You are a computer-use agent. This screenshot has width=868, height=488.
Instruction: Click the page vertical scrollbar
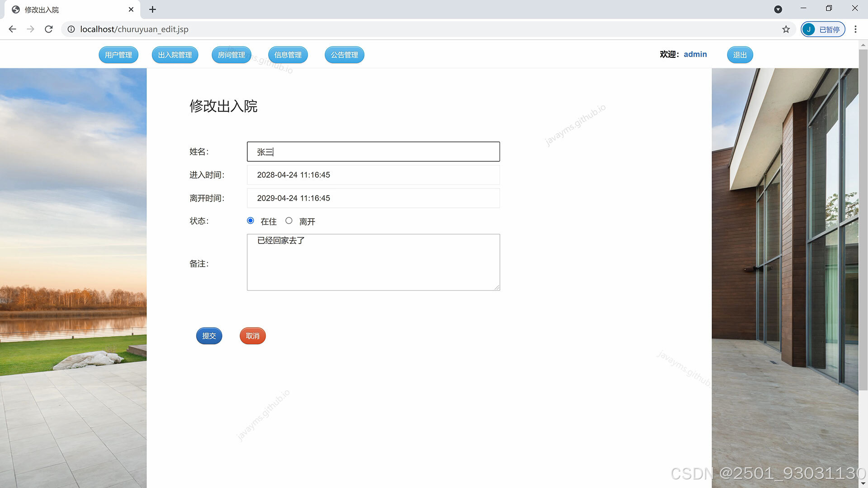[863, 219]
